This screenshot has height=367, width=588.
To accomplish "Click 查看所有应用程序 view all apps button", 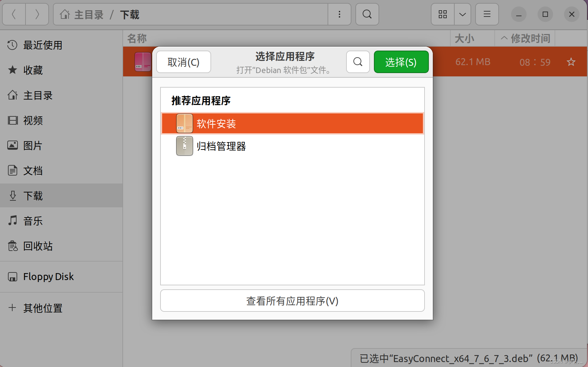I will pos(293,301).
